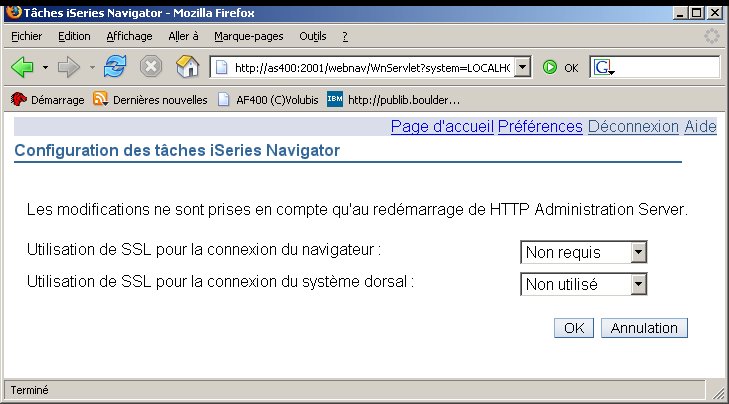Click the green Go icon beside OK
The width and height of the screenshot is (729, 404).
pyautogui.click(x=550, y=68)
